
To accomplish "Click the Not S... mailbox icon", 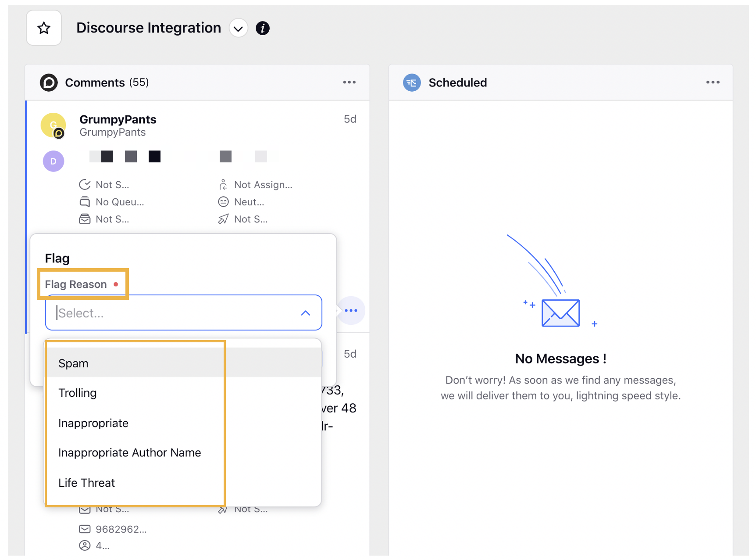I will [85, 219].
